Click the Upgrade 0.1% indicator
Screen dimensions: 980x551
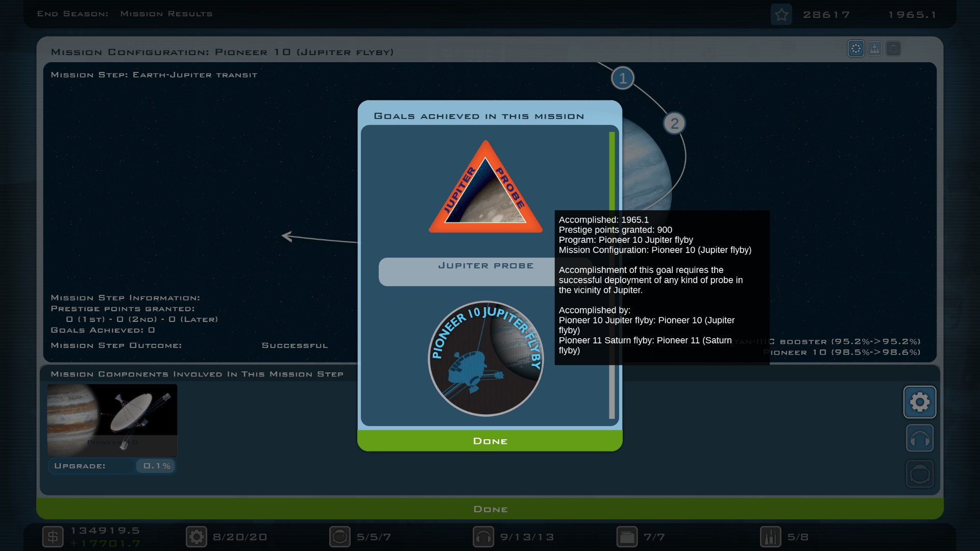pyautogui.click(x=112, y=466)
